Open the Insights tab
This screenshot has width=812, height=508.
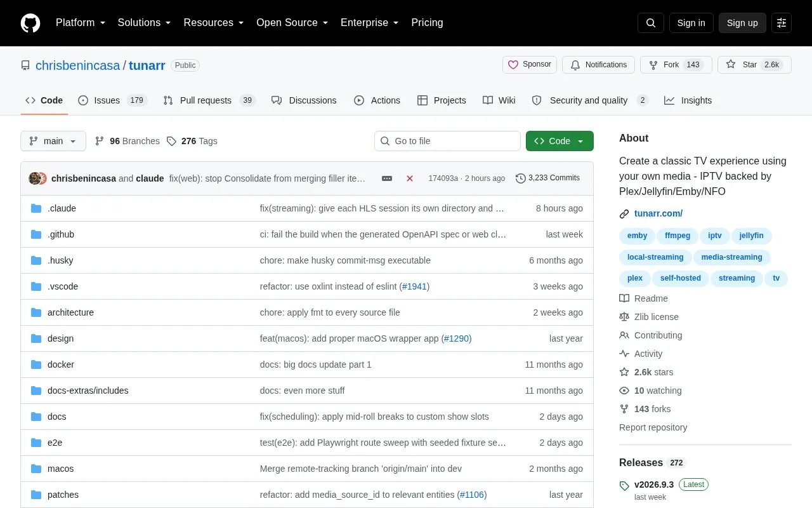point(688,100)
